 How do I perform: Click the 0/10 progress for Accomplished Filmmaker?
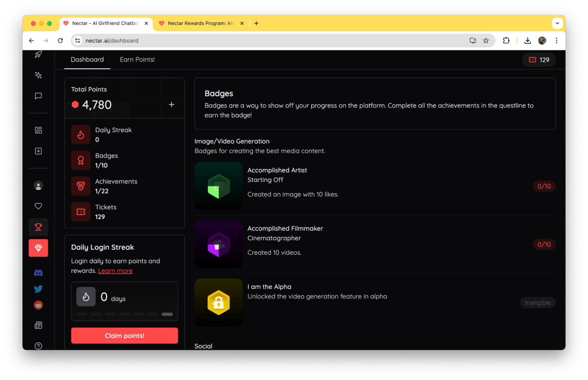[x=544, y=244]
